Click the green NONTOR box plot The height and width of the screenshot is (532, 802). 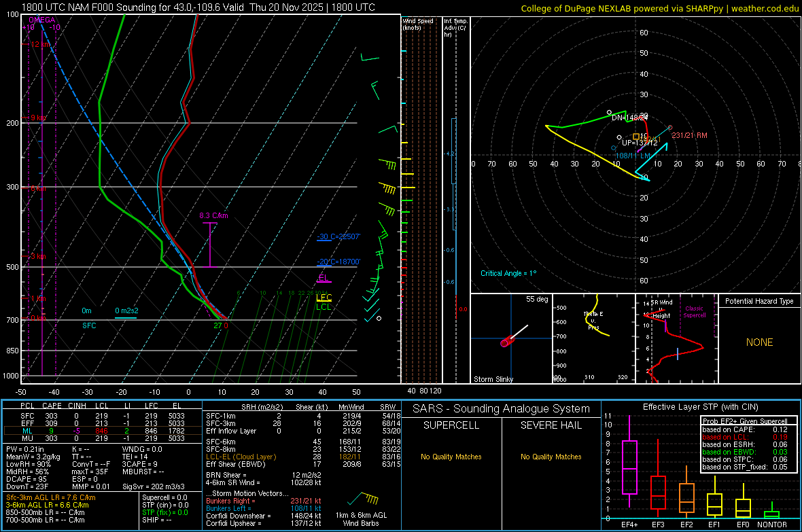click(771, 514)
